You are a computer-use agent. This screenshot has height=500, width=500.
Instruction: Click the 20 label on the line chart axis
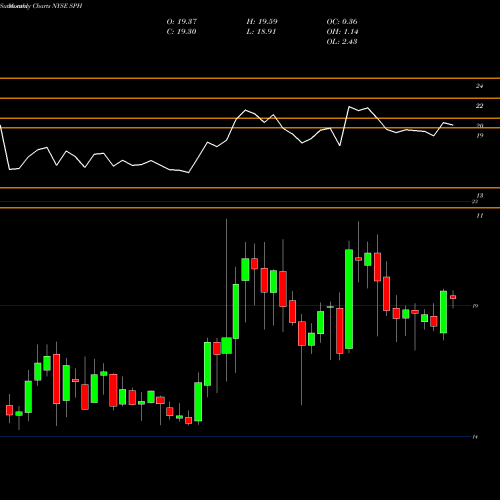tap(479, 126)
